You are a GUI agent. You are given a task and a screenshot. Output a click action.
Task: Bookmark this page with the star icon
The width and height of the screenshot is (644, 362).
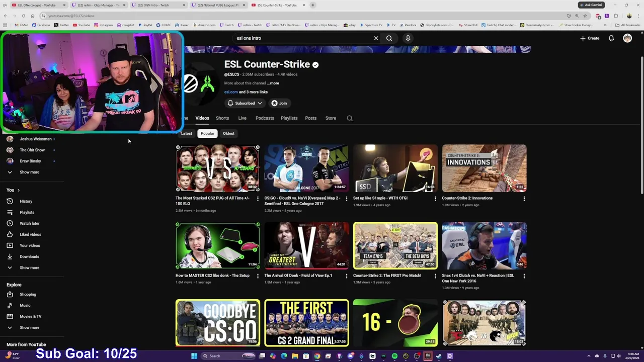(x=585, y=16)
